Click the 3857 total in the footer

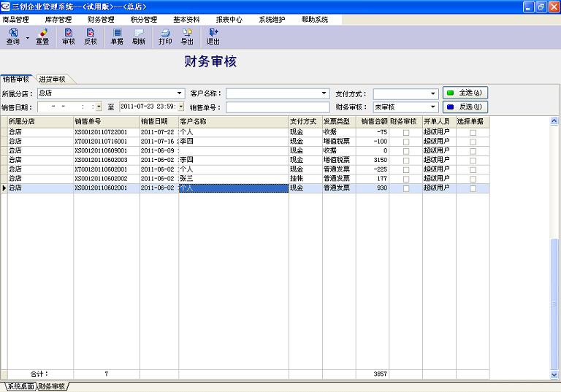380,374
